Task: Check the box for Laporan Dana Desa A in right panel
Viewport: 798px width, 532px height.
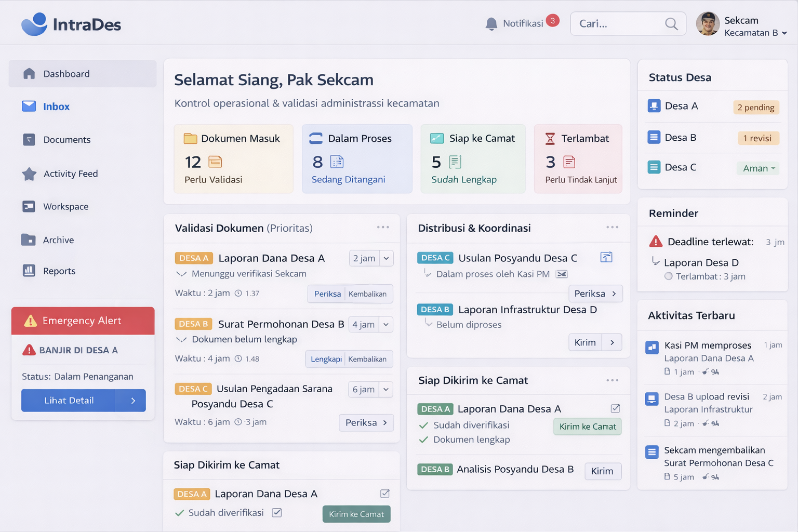Action: point(615,408)
